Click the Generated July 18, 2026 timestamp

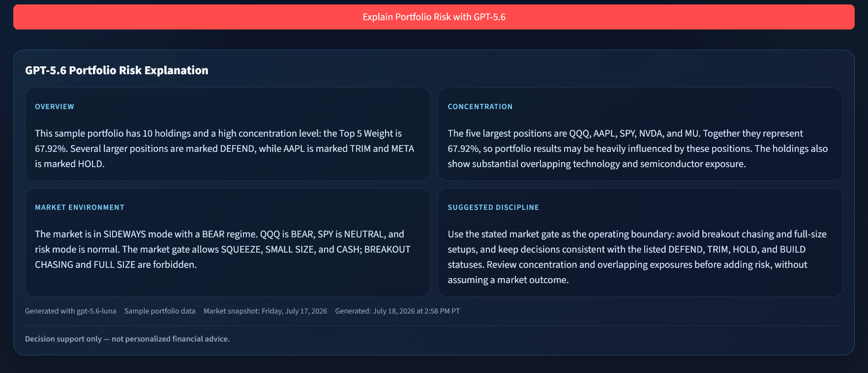coord(397,311)
